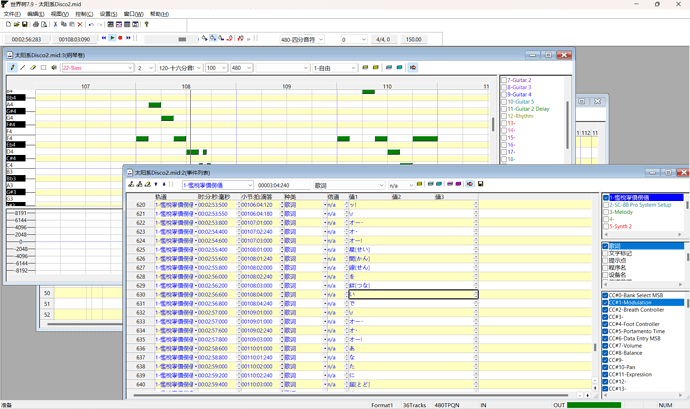Enable the 12-Rhythm track checkbox

point(504,116)
